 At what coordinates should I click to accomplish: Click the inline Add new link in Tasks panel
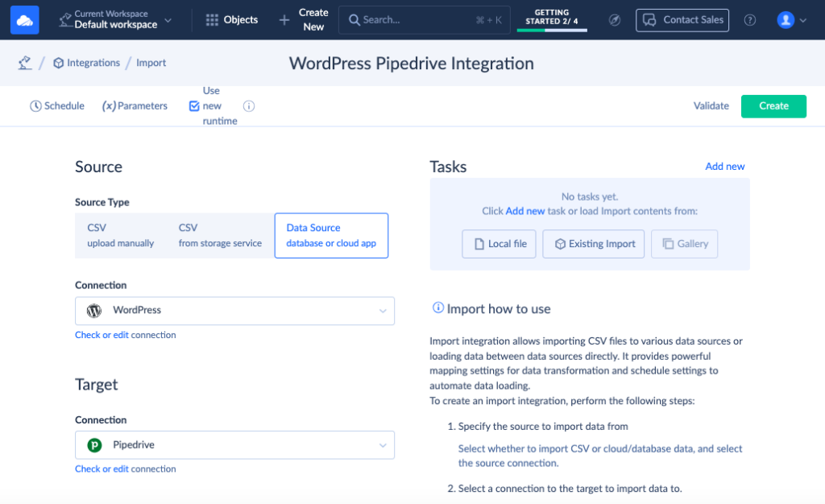(x=524, y=211)
